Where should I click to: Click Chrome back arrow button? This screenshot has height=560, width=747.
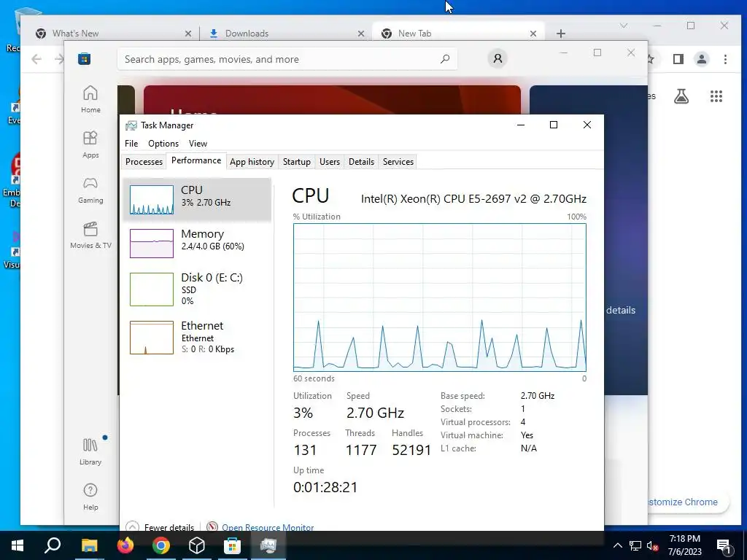(x=36, y=59)
